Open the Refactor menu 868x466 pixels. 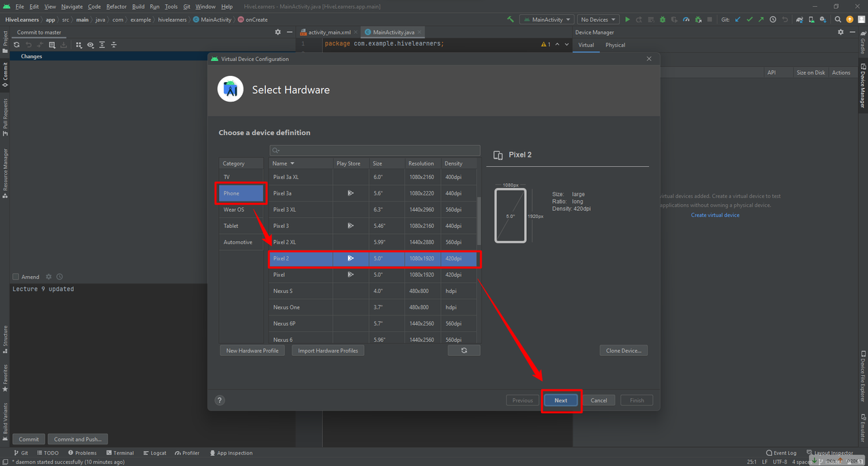click(116, 6)
